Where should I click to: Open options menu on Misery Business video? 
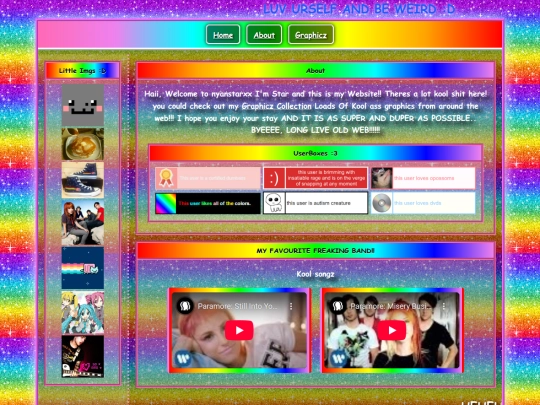[444, 306]
